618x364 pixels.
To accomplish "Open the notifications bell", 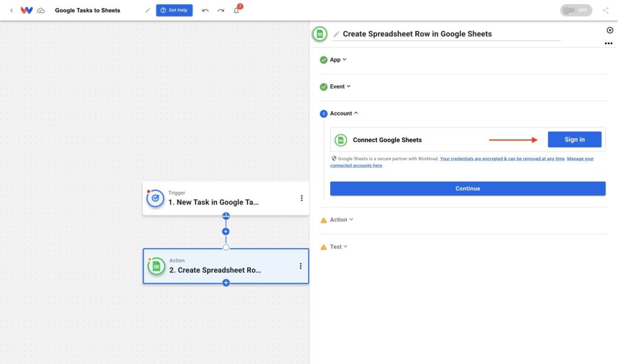I will click(x=237, y=10).
